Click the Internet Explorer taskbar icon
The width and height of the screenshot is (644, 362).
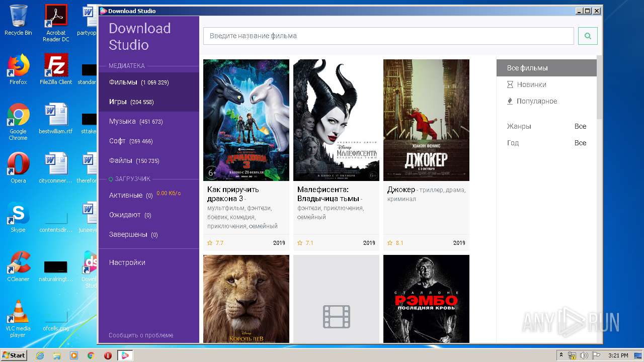point(40,355)
